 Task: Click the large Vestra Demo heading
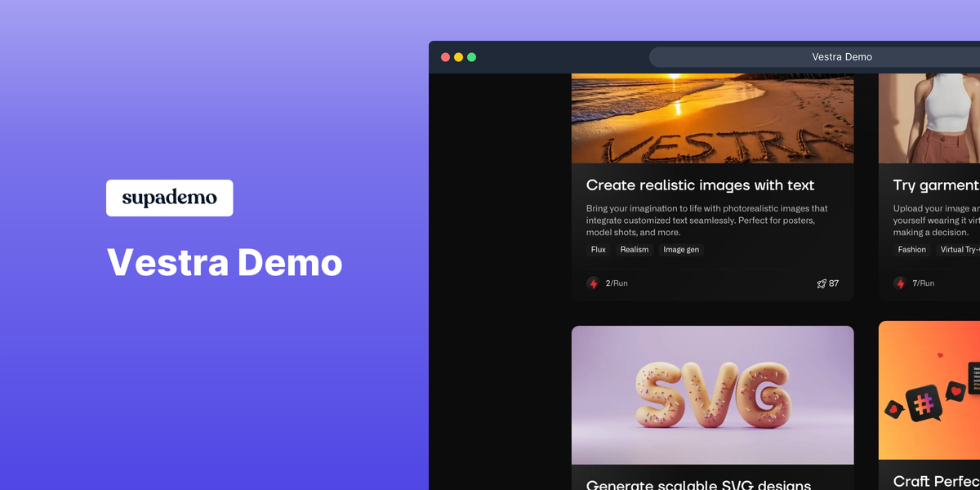tap(225, 262)
